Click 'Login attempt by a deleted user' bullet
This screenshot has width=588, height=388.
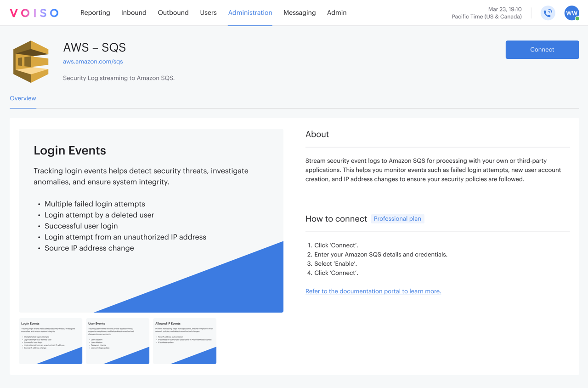(x=99, y=215)
